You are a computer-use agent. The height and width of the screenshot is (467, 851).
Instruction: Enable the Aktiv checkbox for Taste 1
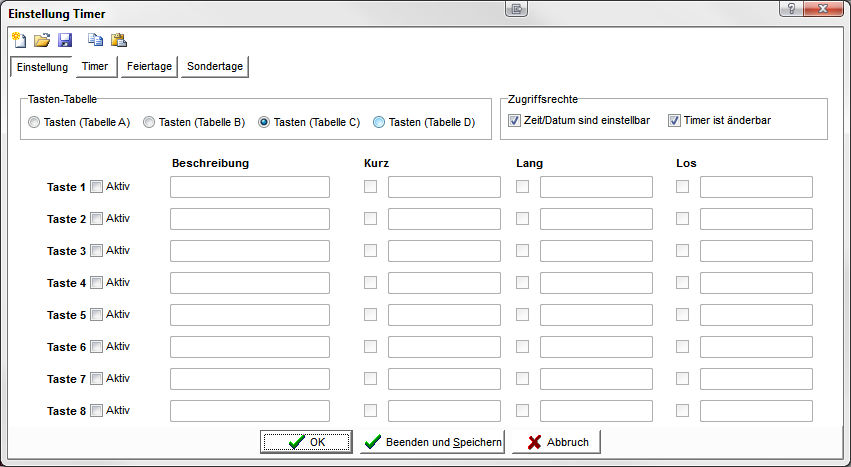click(x=97, y=187)
